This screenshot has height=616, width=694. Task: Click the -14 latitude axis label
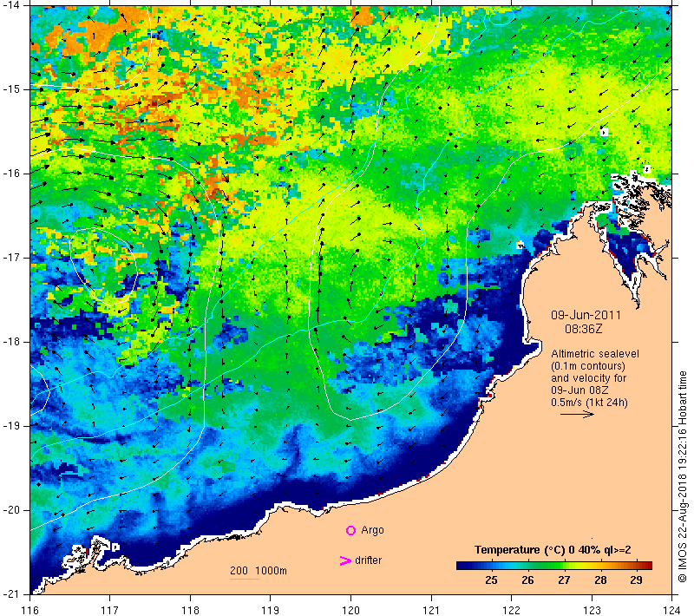[x=10, y=5]
